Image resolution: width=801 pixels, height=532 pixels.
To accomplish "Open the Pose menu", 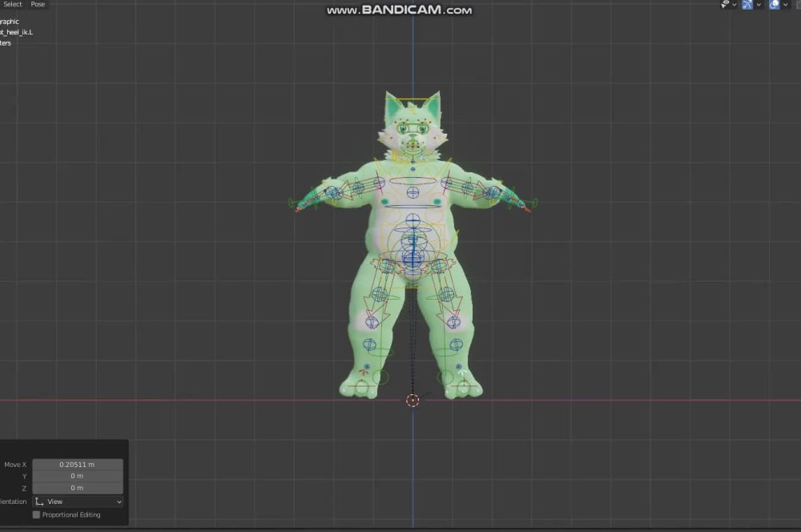I will click(37, 3).
